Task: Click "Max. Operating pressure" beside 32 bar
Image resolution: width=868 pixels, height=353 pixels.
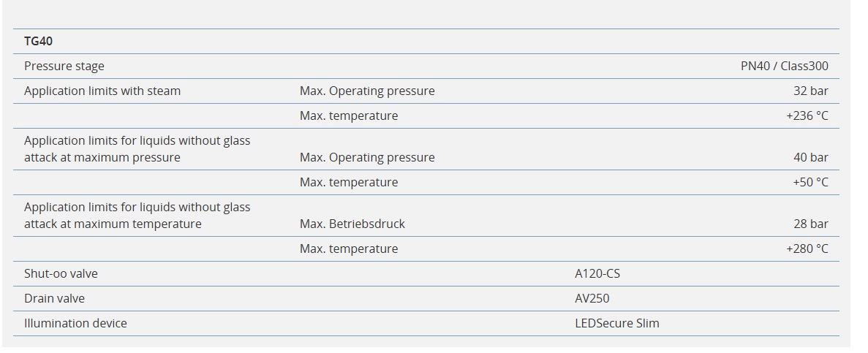Action: click(367, 91)
